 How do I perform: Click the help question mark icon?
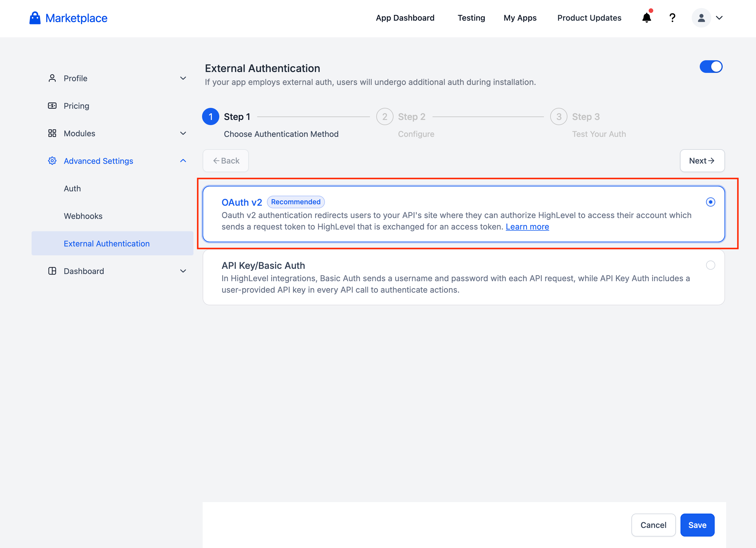click(x=672, y=18)
